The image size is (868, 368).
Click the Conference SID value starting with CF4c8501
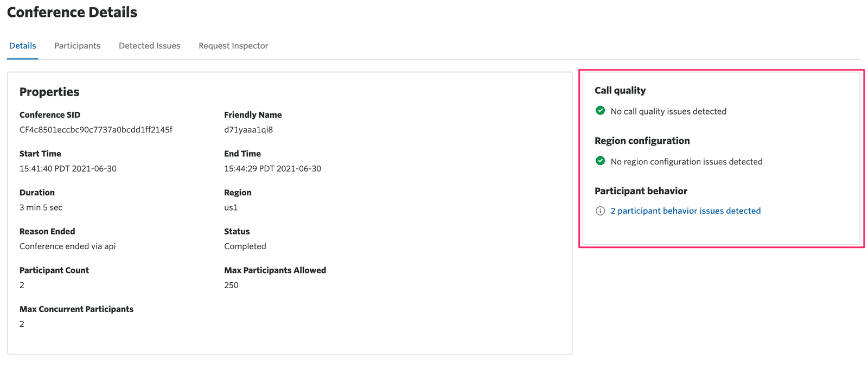click(96, 130)
